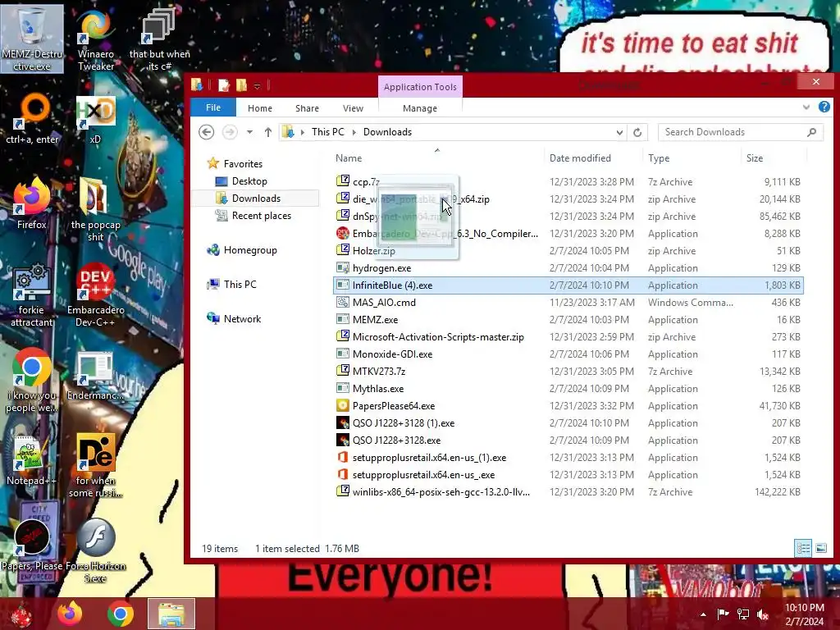Select the De 'for when some russi...' shortcut
The width and height of the screenshot is (840, 630).
[95, 465]
